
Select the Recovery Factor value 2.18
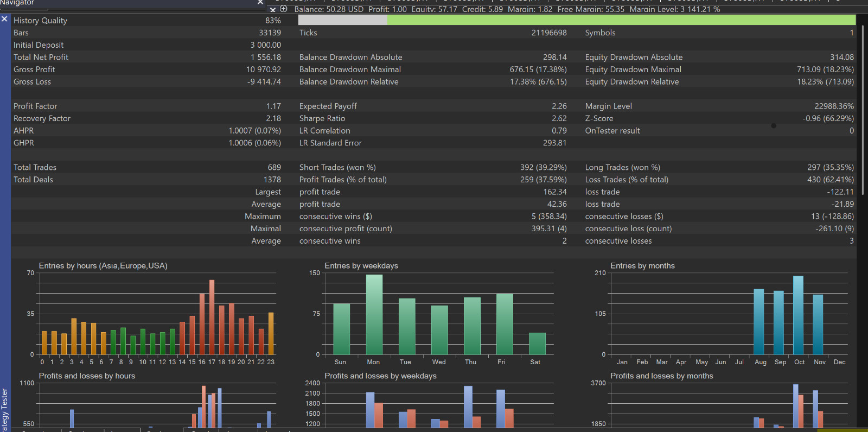(273, 118)
